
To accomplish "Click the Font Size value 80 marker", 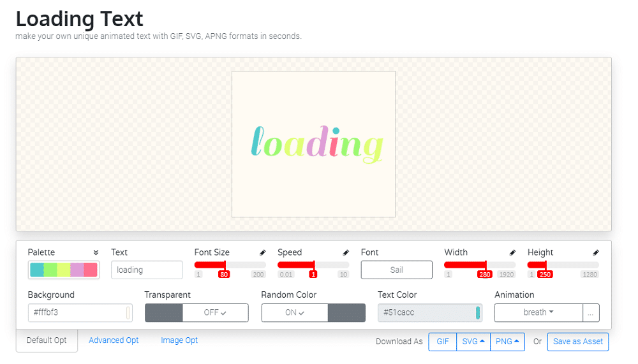I will click(x=224, y=275).
